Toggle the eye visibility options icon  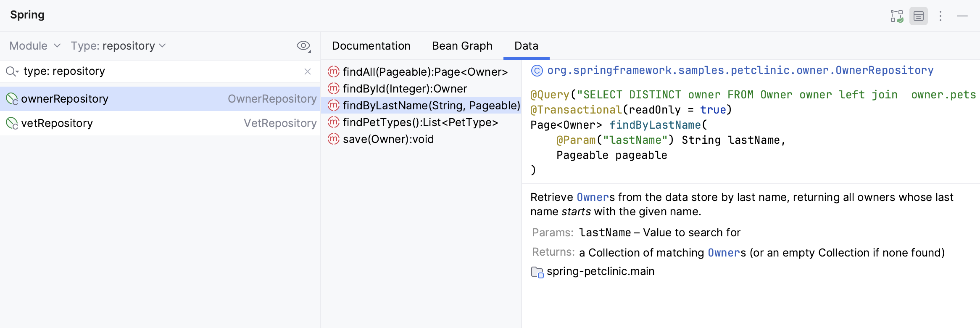(303, 46)
